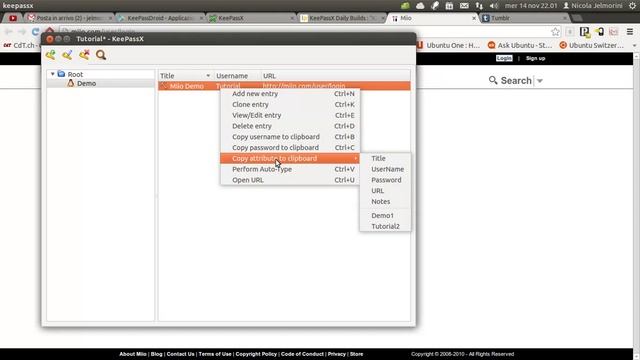Choose Copy username to clipboard

coord(290,137)
